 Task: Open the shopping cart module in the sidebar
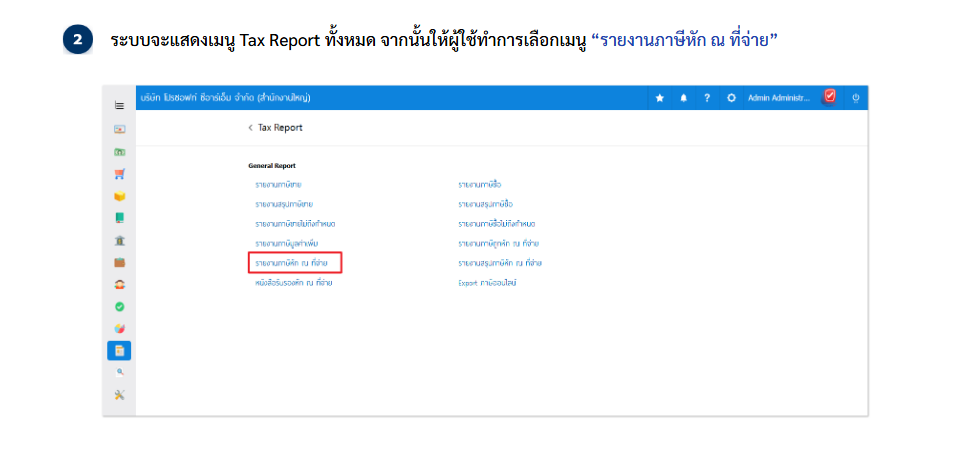click(x=119, y=173)
